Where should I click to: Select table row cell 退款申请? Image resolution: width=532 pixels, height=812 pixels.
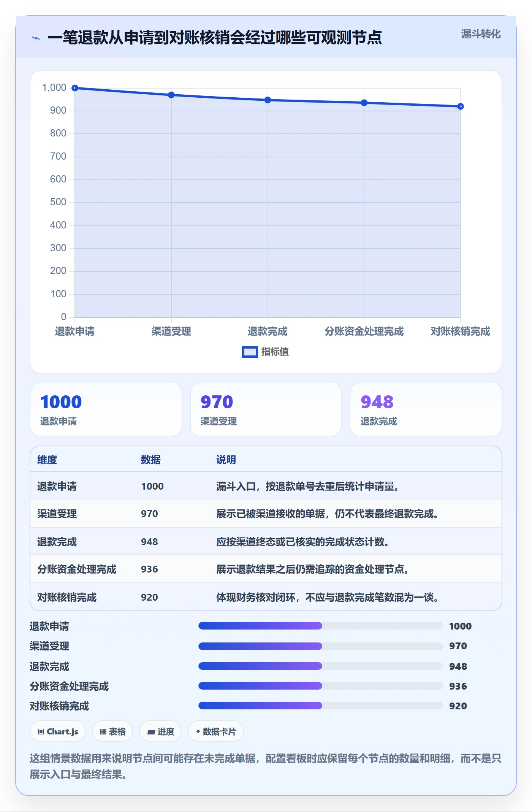pos(57,487)
